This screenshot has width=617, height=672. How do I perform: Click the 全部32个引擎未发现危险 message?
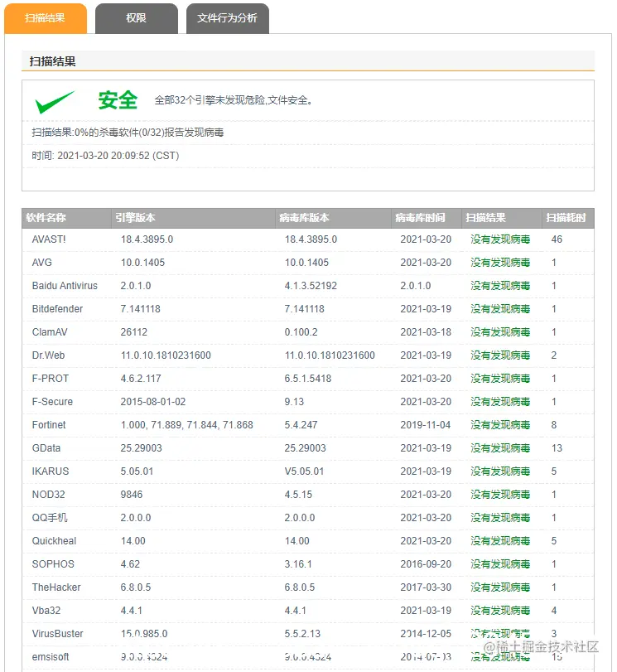(x=234, y=100)
